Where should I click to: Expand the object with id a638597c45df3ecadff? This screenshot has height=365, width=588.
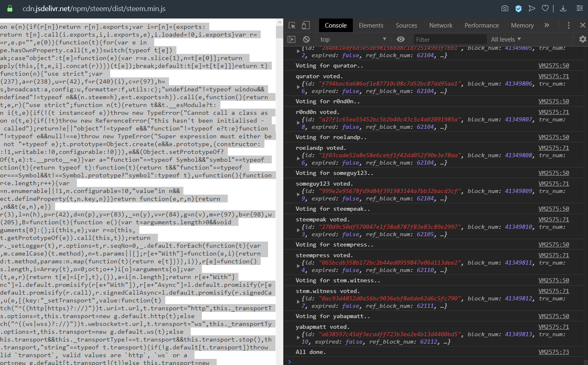(x=298, y=338)
